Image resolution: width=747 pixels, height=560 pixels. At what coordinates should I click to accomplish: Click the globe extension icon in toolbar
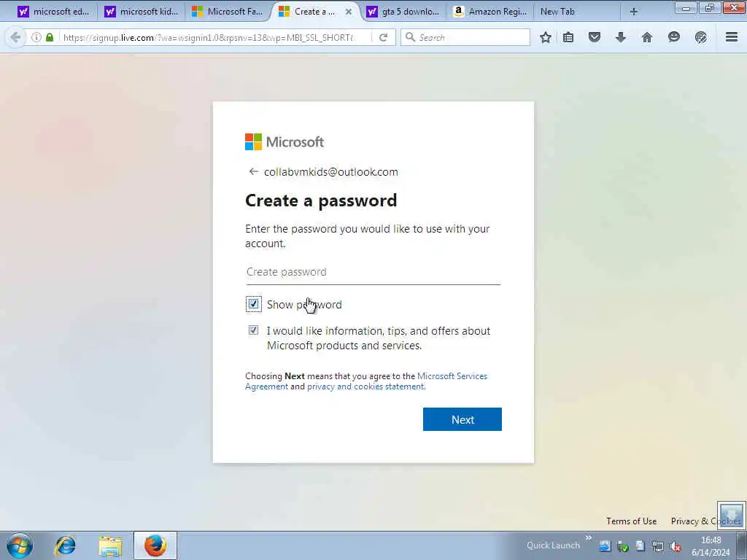pyautogui.click(x=700, y=37)
